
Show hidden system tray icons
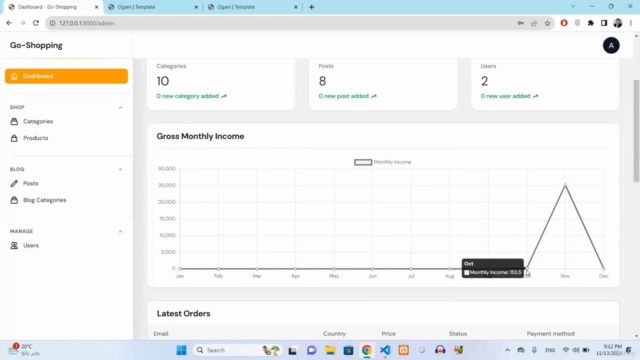[x=507, y=350]
